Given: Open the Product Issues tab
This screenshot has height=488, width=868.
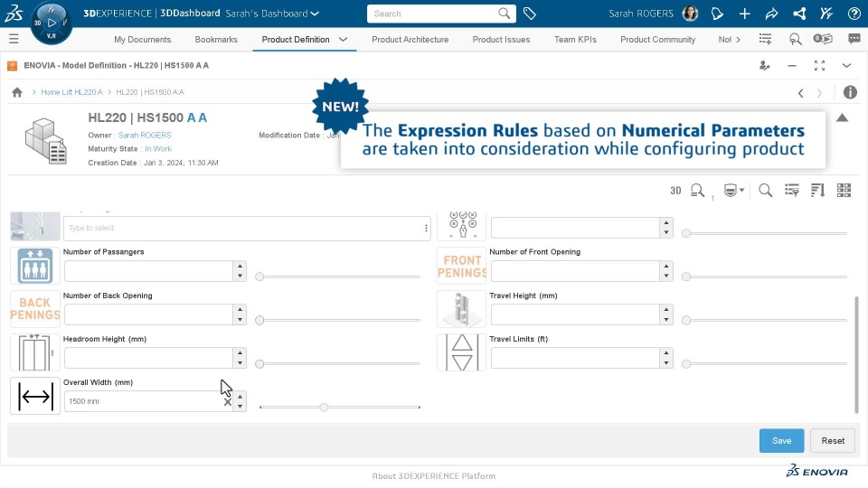Looking at the screenshot, I should click(501, 39).
